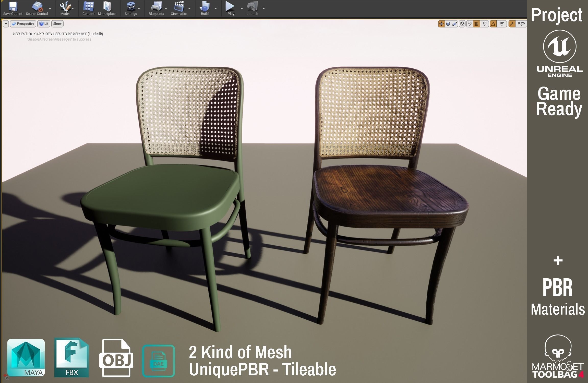Open the Marketplace shopping bag icon
Viewport: 588px width, 383px height.
[x=107, y=6]
